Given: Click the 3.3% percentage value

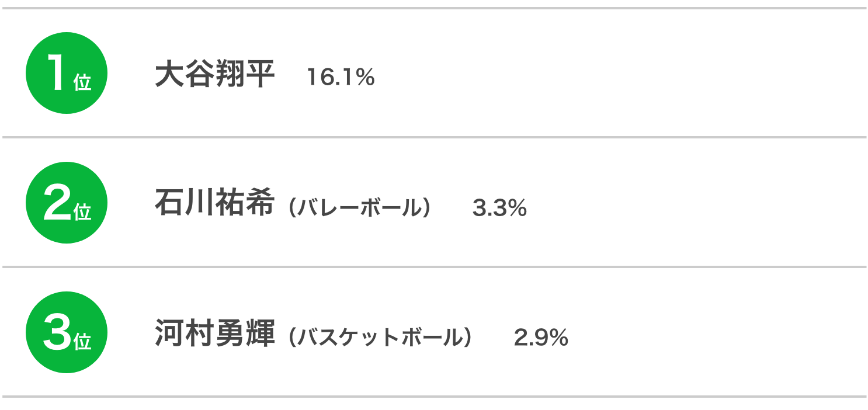Looking at the screenshot, I should (499, 208).
